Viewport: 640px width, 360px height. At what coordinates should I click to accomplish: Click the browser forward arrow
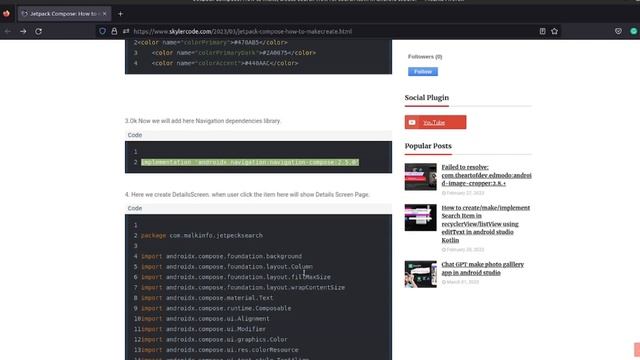[x=23, y=31]
